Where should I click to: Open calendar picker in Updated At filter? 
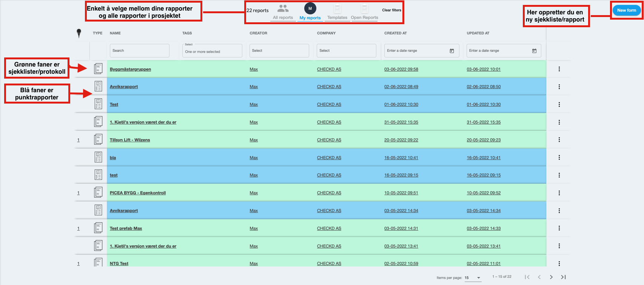(x=534, y=51)
